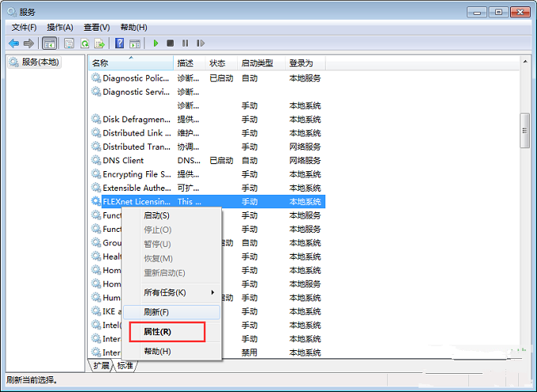Click the Forward arrow toolbar icon
The image size is (537, 392).
[x=28, y=43]
